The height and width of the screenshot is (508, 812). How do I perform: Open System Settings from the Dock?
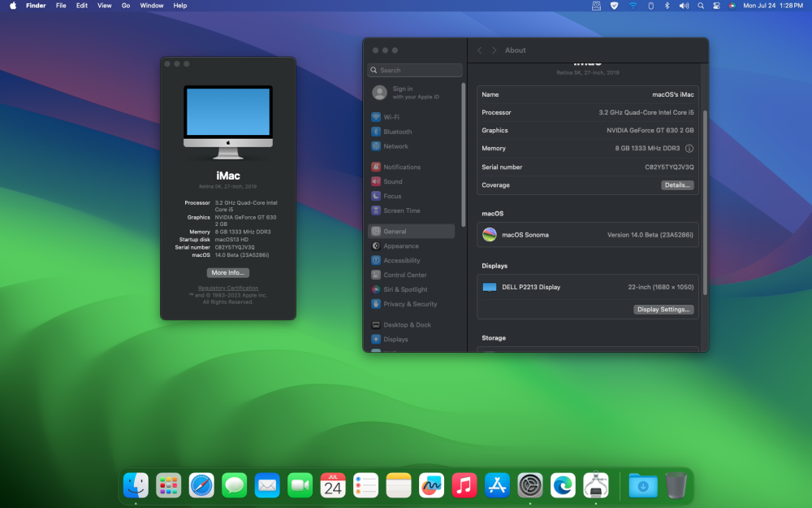click(530, 486)
